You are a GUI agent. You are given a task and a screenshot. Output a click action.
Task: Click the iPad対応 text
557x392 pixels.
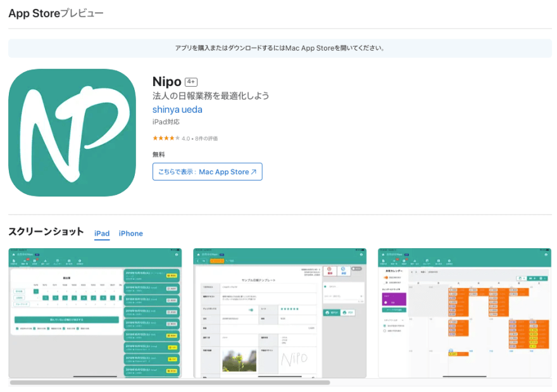pos(166,122)
